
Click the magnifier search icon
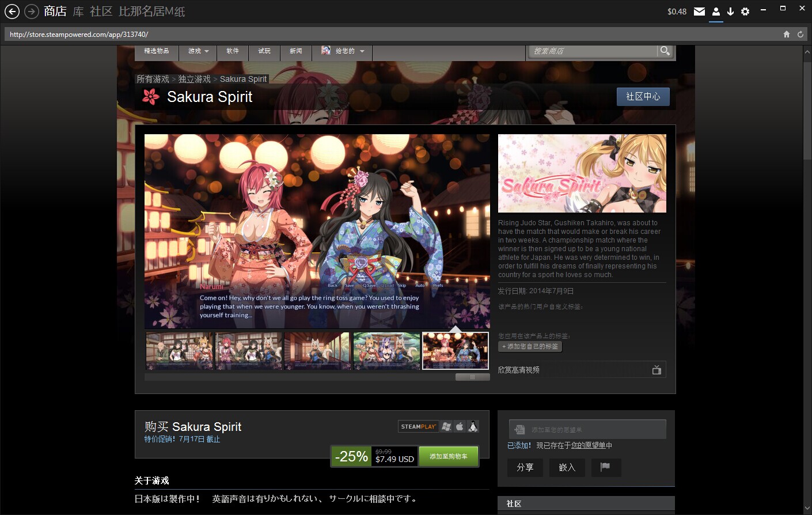tap(665, 51)
